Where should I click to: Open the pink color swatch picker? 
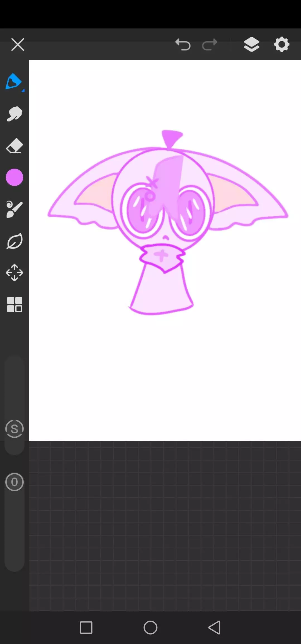[14, 177]
